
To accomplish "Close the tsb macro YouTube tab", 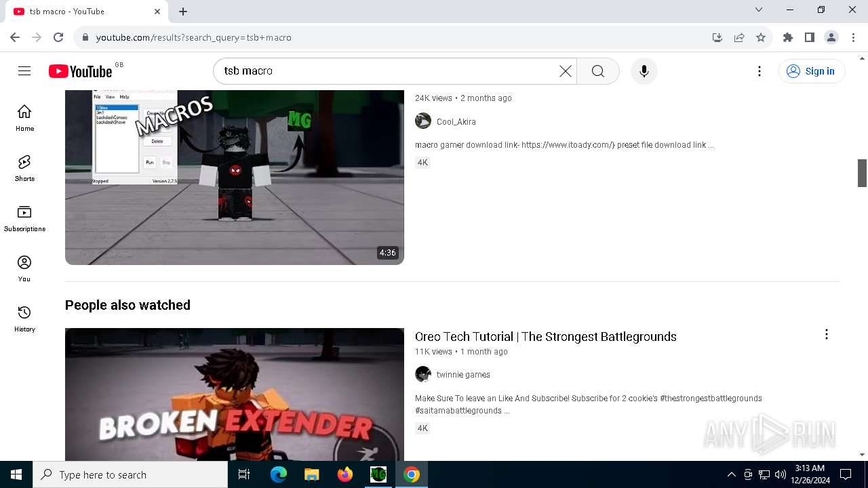I will point(157,12).
